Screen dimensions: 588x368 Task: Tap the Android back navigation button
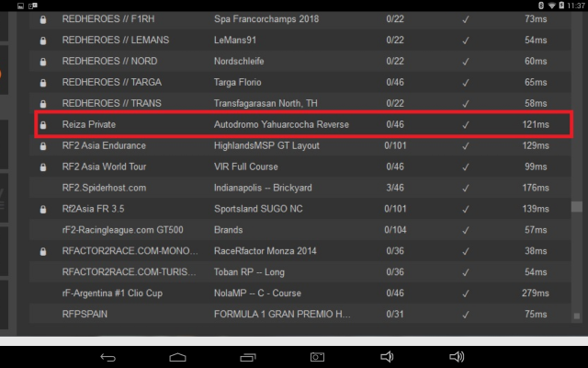click(108, 357)
